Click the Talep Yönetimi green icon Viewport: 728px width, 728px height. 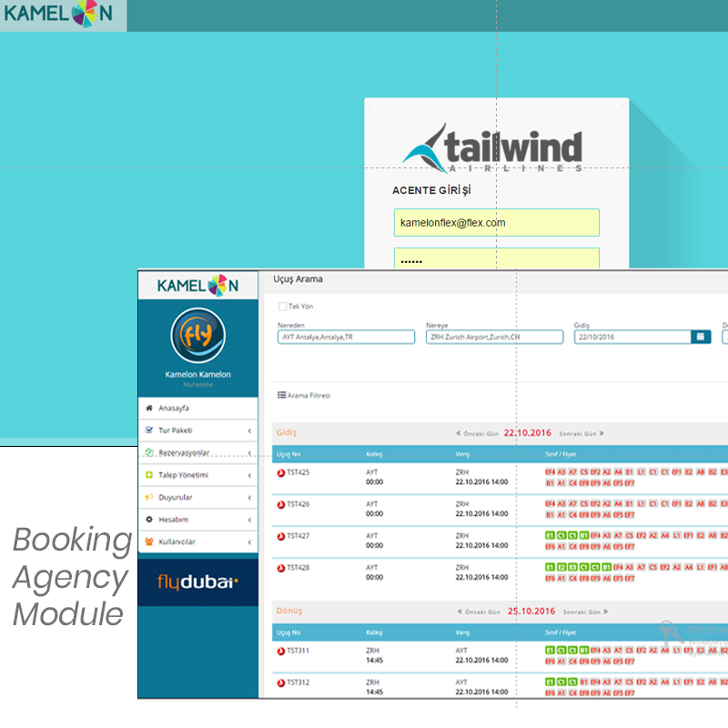(149, 475)
